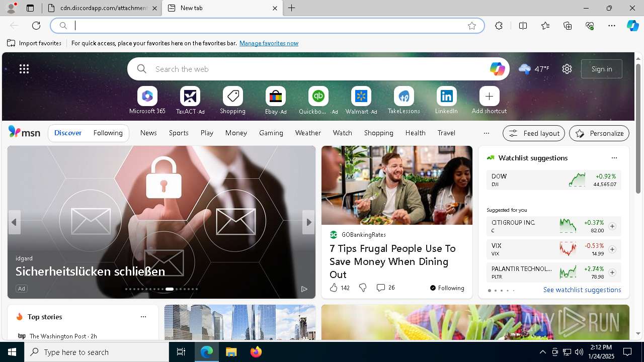Add Palantir to watchlist

pos(612,273)
